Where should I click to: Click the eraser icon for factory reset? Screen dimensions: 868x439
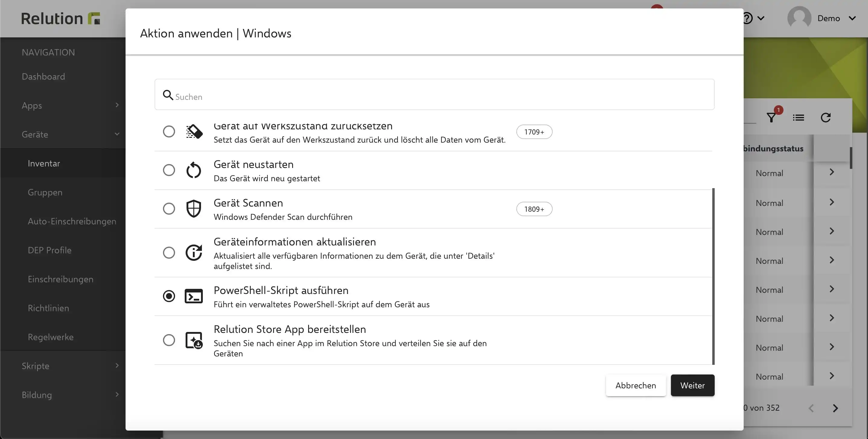point(194,132)
